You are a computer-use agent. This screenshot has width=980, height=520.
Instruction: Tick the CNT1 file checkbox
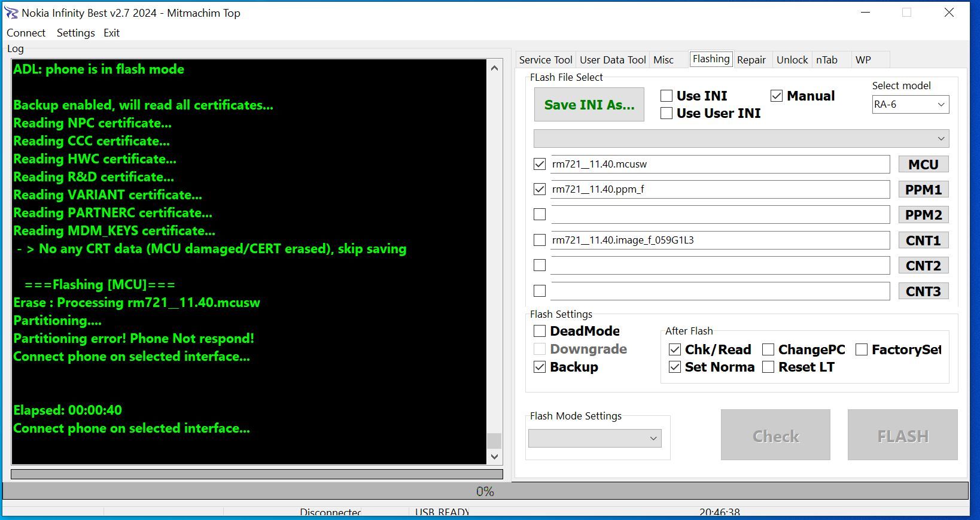(x=540, y=240)
